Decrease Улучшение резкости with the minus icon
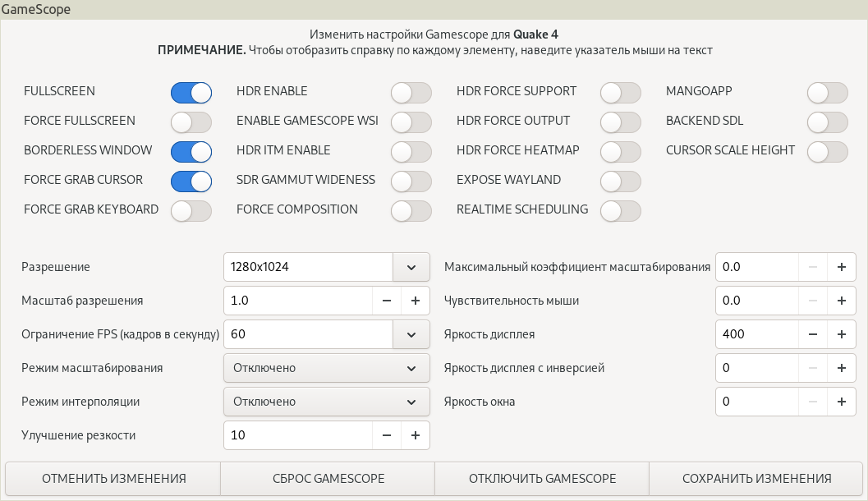Viewport: 868px width, 501px height. click(x=387, y=435)
